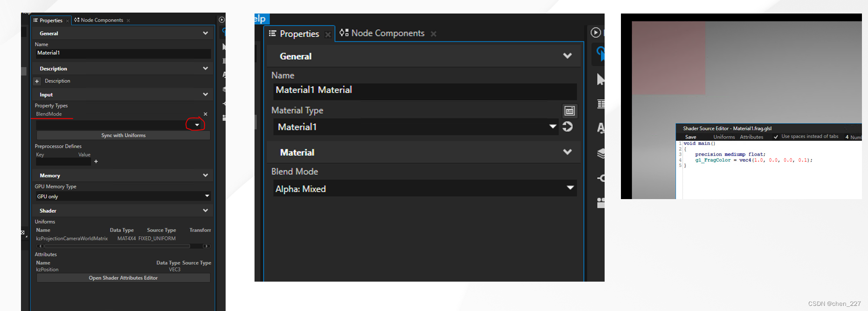
Task: Collapse the Memory section chevron
Action: pos(206,175)
